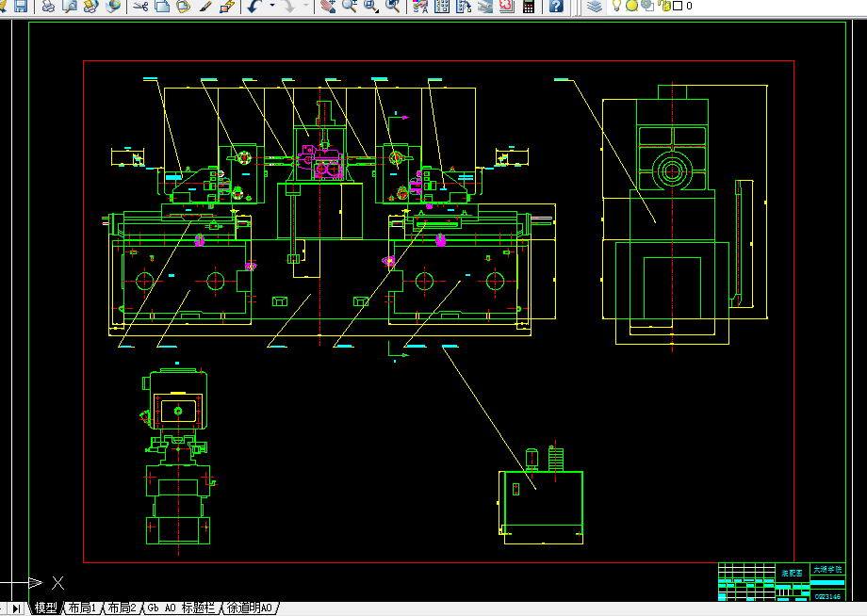867x616 pixels.
Task: Switch to the 布局1 layout tab
Action: pos(82,608)
